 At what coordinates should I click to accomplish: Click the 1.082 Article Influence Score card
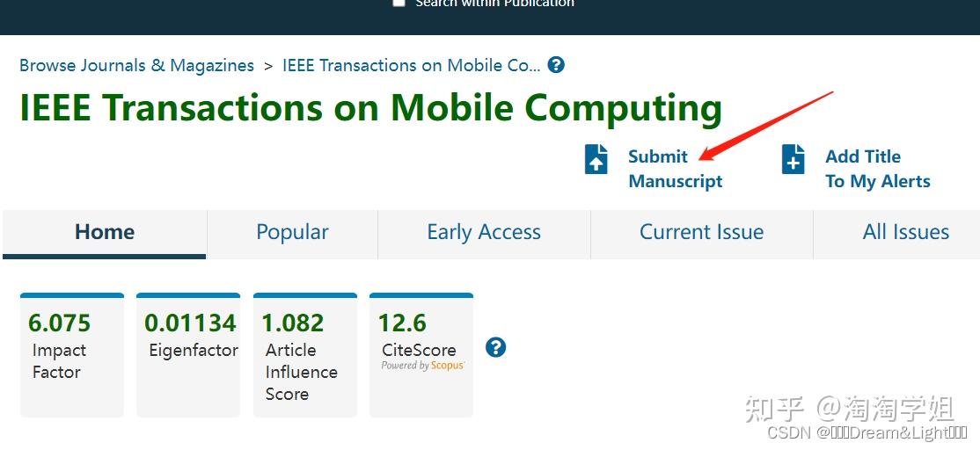click(x=305, y=355)
